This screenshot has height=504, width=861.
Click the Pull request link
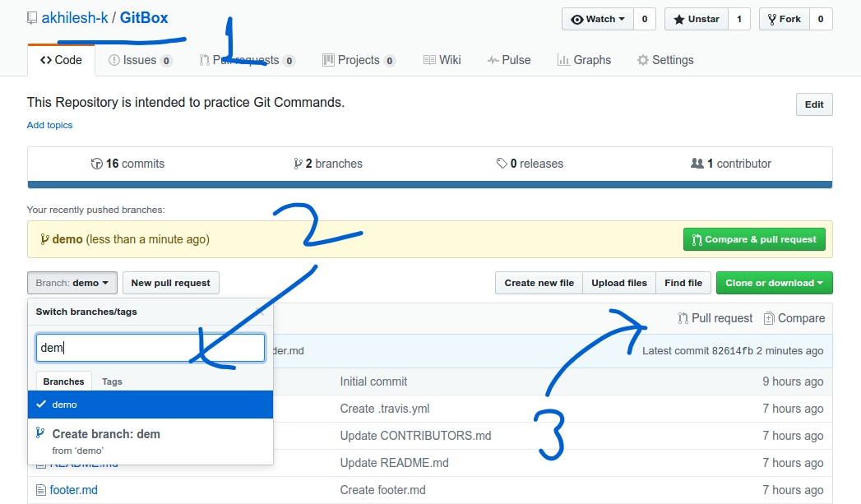pos(715,318)
